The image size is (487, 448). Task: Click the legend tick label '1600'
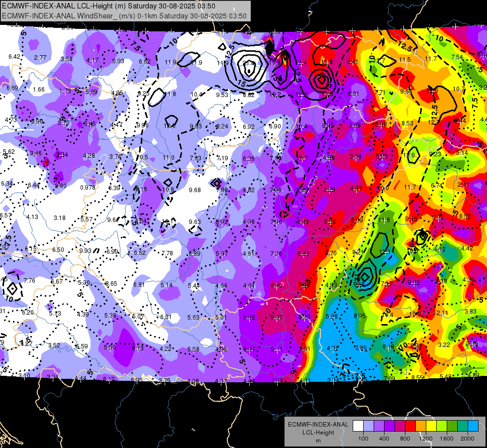point(446,439)
